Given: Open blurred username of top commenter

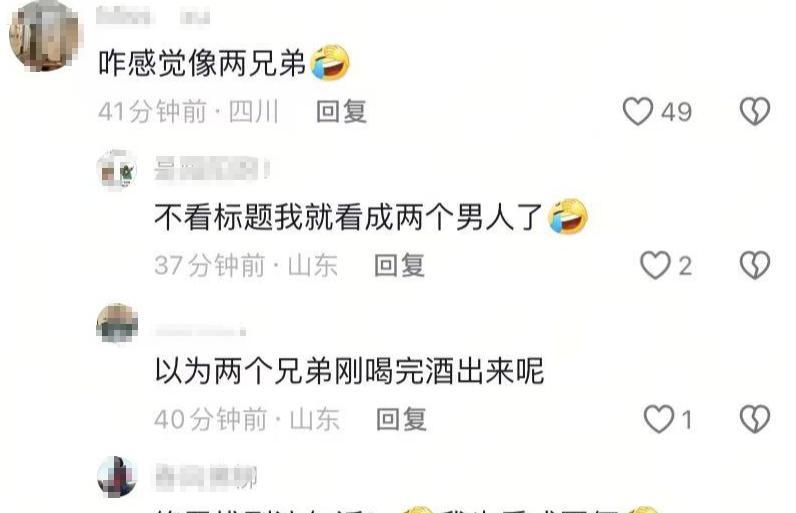Looking at the screenshot, I should coord(152,16).
